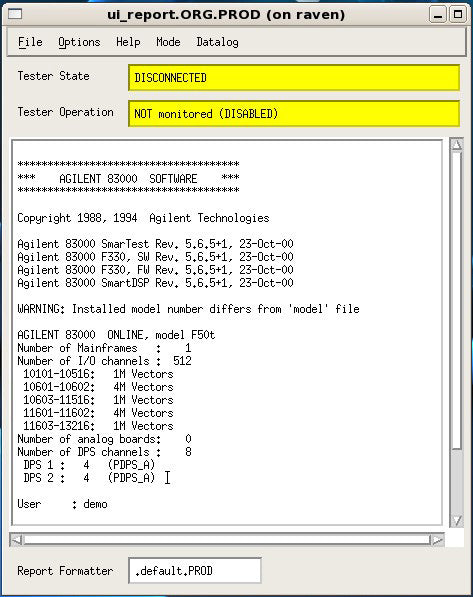The height and width of the screenshot is (597, 473).
Task: Click the 'Number of analog boards: 0' line
Action: [104, 439]
